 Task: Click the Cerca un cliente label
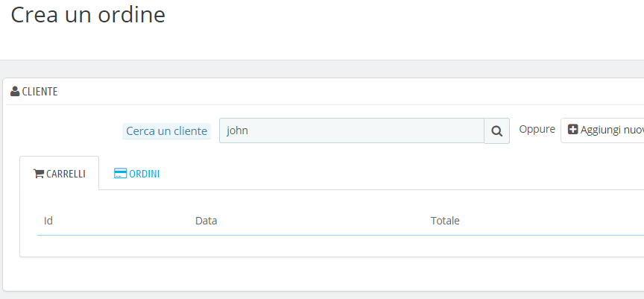tap(167, 131)
